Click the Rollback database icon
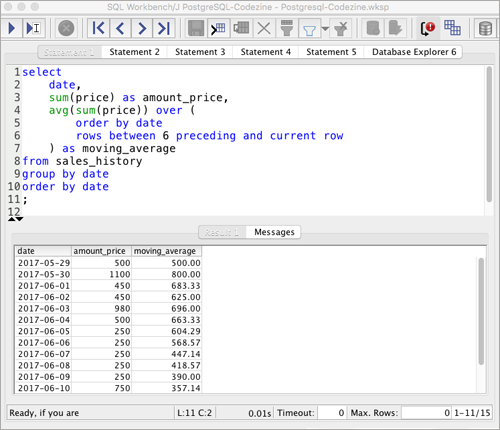 395,28
